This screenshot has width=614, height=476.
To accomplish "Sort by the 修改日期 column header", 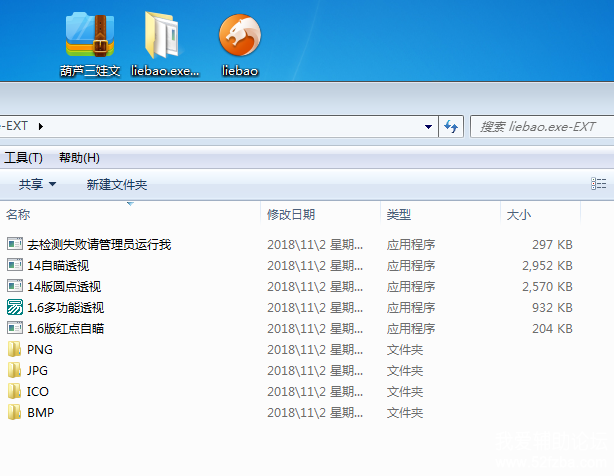I will point(291,215).
